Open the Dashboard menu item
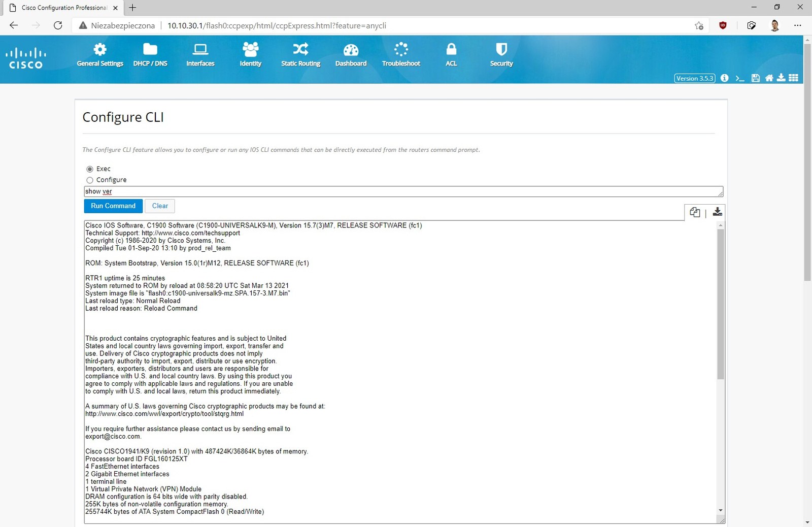The height and width of the screenshot is (527, 812). (x=351, y=55)
